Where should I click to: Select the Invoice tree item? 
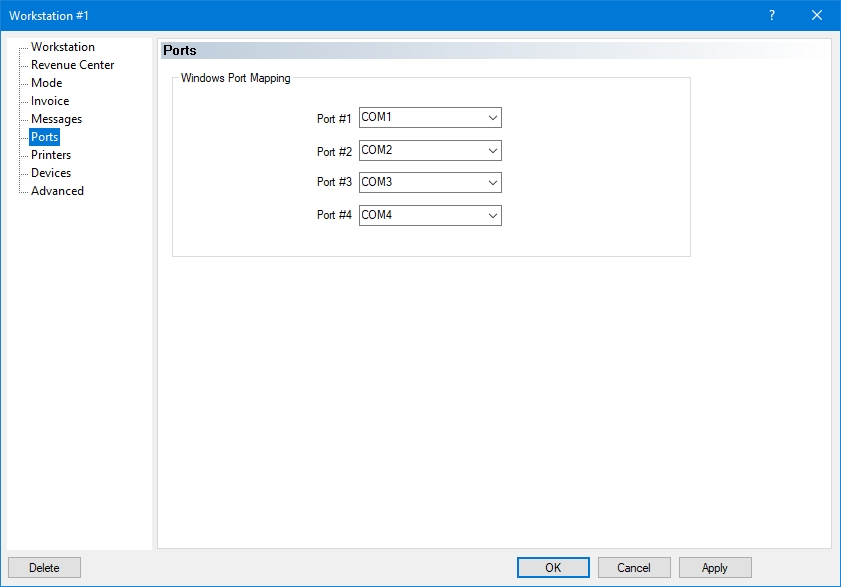click(x=50, y=101)
